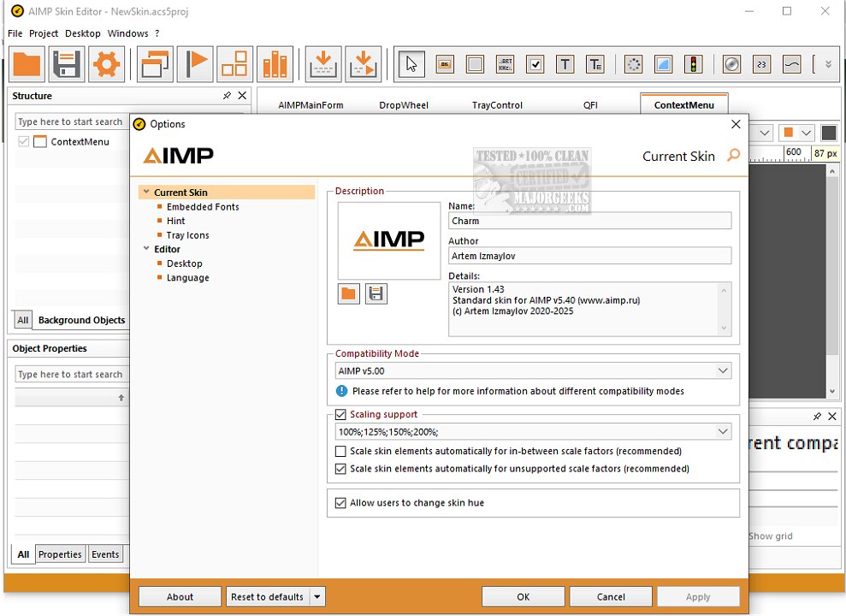Viewport: 846px width, 616px height.
Task: Click the Cancel button
Action: coord(611,596)
